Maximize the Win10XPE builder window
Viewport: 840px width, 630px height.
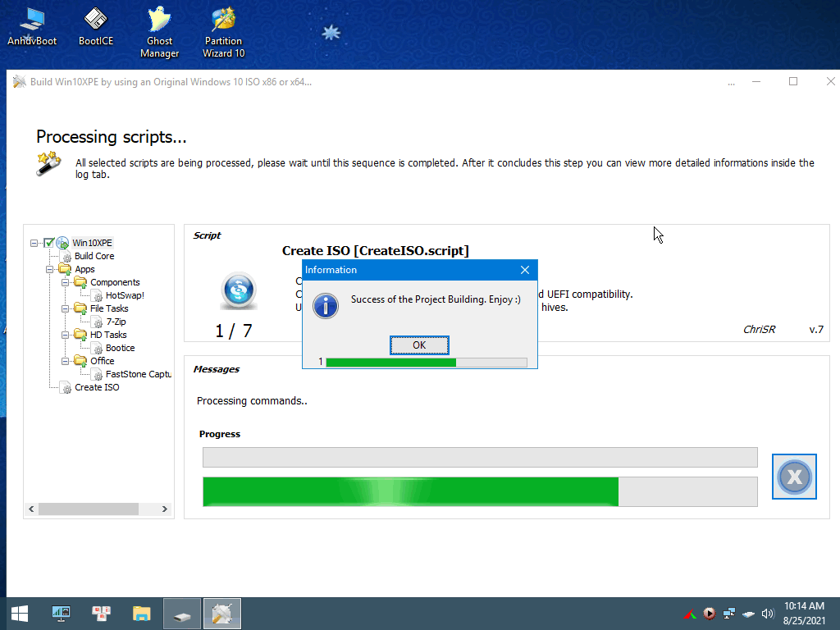(793, 81)
